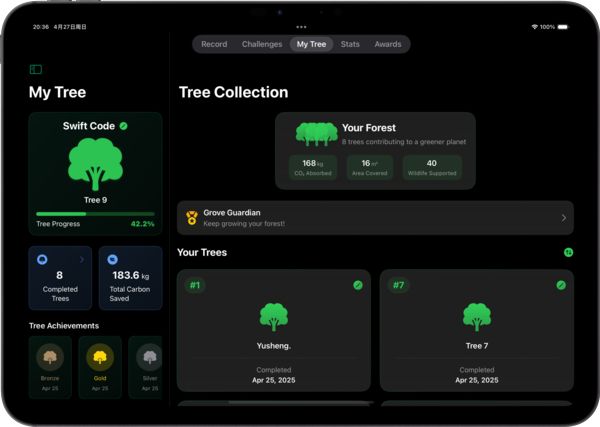Switch to the Stats tab

(350, 44)
